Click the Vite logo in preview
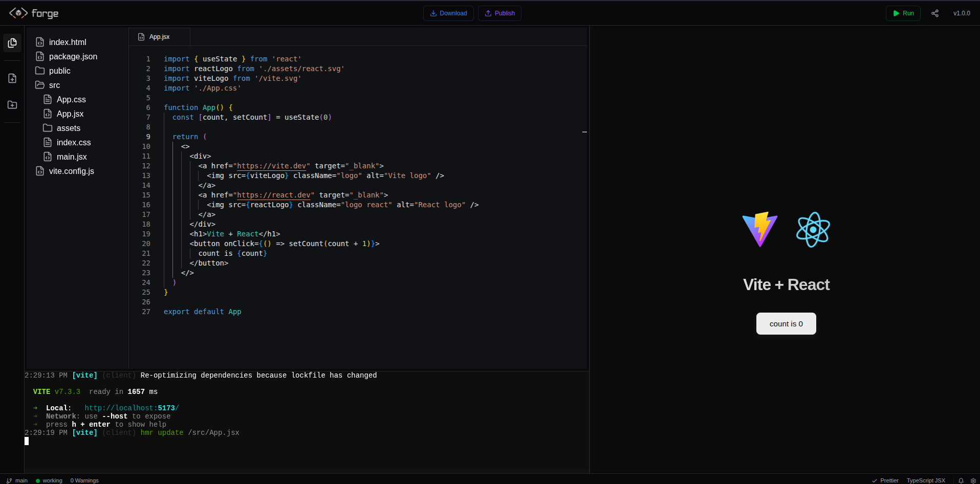 point(760,229)
